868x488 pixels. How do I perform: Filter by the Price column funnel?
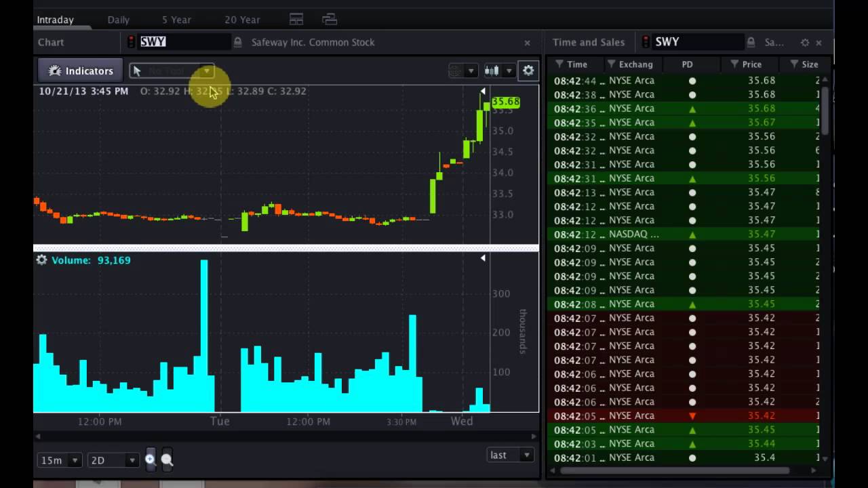[734, 64]
